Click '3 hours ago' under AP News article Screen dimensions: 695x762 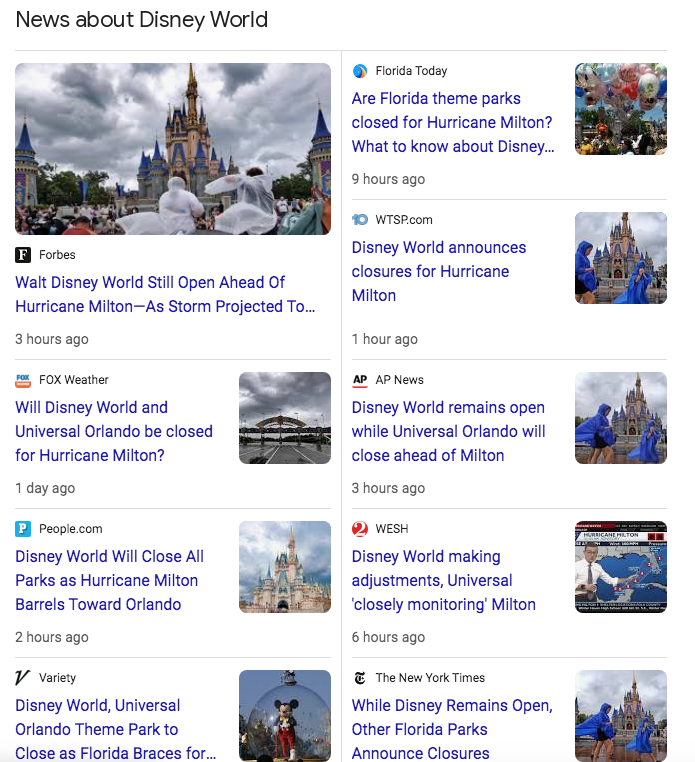[x=388, y=488]
